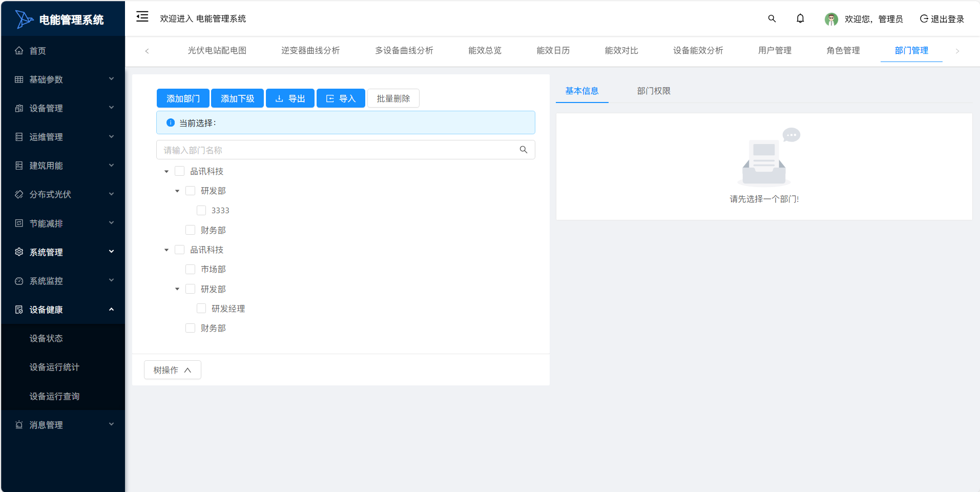Expand the 运维管理 menu chevron
Image resolution: width=980 pixels, height=492 pixels.
[111, 137]
